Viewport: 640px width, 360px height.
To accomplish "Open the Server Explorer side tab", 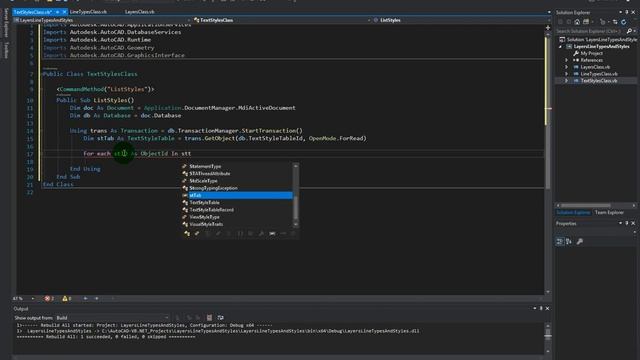I will (x=6, y=22).
